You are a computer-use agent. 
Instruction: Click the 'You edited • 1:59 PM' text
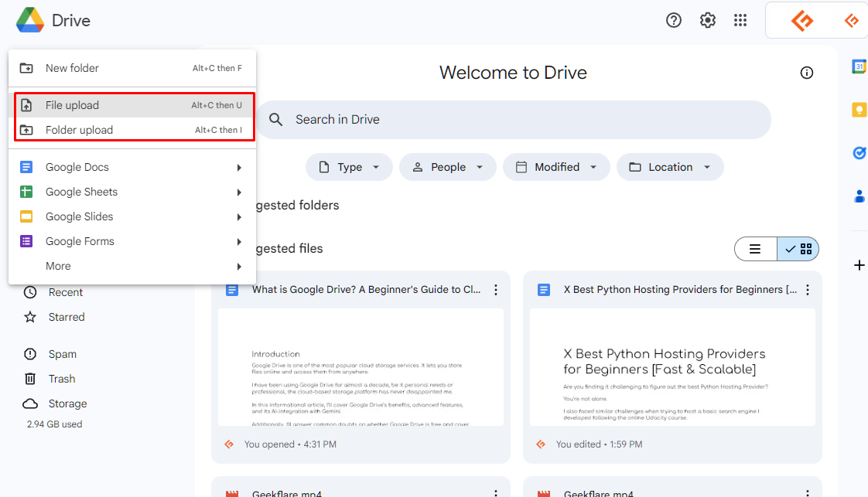599,444
